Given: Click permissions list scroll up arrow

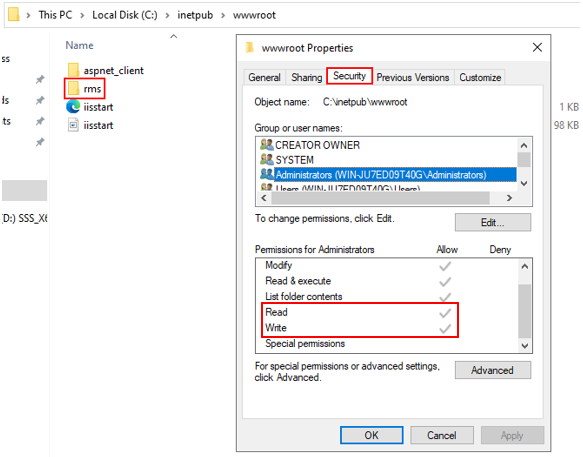Looking at the screenshot, I should [x=525, y=266].
